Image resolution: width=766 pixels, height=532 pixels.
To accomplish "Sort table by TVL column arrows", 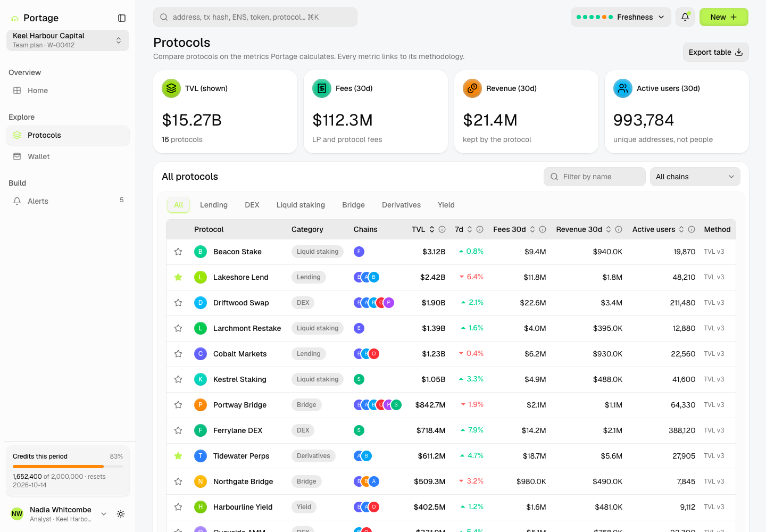I will (432, 229).
